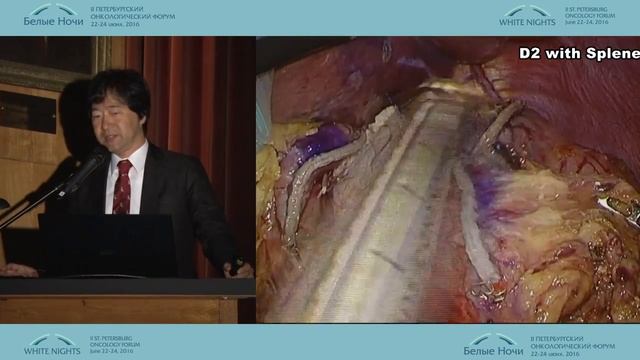Click the 'WHITE NIGHTS' logo in bottom banner

[52, 345]
